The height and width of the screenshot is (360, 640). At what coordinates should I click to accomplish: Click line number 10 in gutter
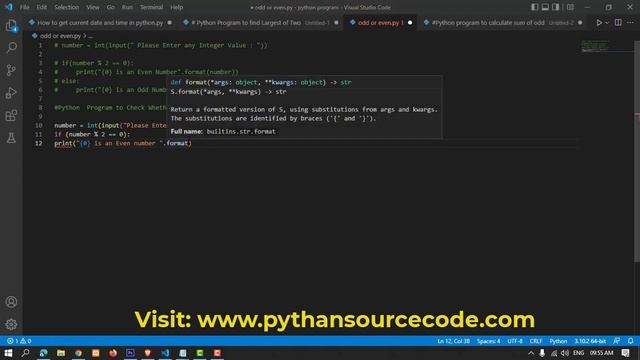point(39,125)
